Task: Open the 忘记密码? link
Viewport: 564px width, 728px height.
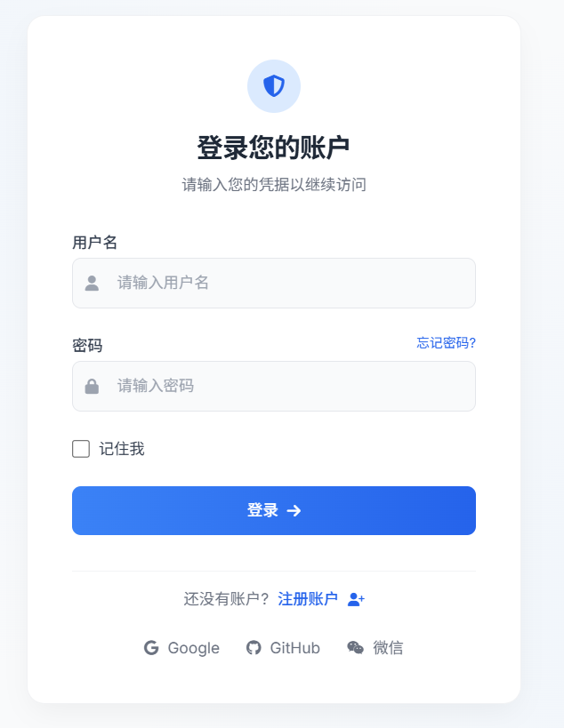Action: (446, 342)
